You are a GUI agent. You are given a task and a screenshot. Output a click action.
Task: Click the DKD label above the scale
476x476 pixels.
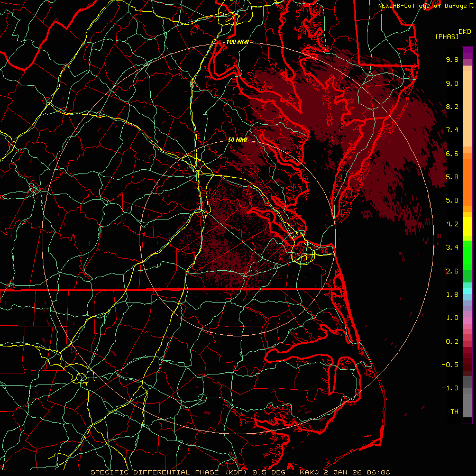(x=465, y=32)
